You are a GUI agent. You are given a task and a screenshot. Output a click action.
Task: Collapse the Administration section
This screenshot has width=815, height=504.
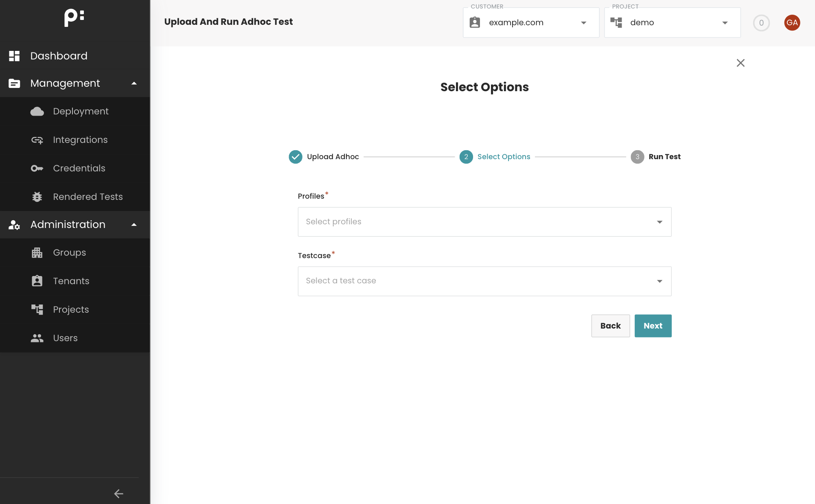point(134,224)
